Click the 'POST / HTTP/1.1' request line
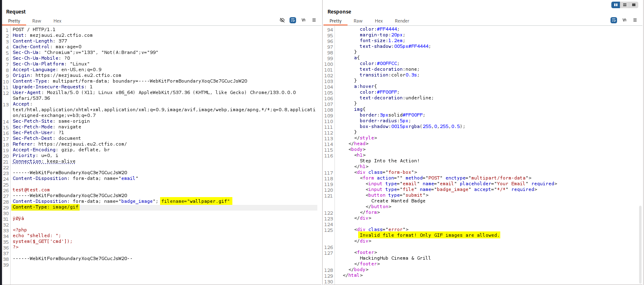This screenshot has height=285, width=644. (x=34, y=29)
